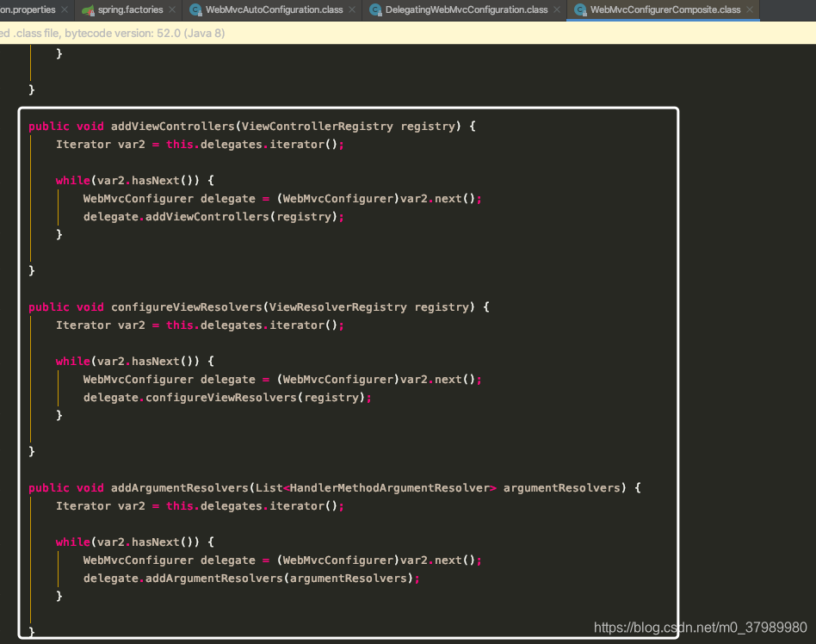Close the DelegatingWebMvcConfiguration.class tab
The image size is (816, 644).
pyautogui.click(x=557, y=9)
